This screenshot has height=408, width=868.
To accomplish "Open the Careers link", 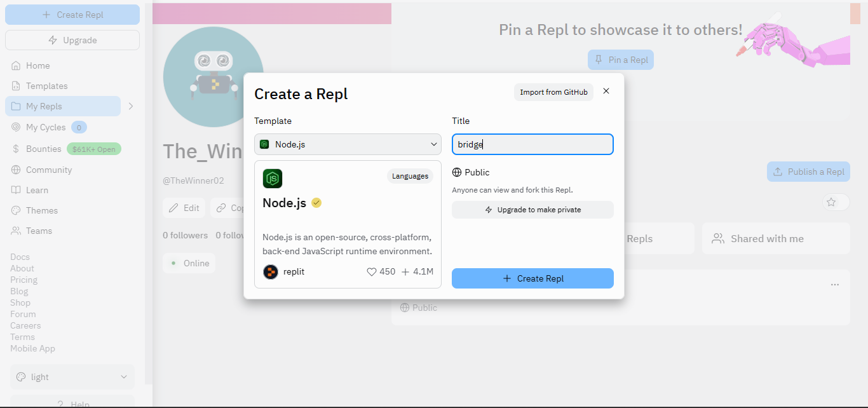I will (25, 325).
